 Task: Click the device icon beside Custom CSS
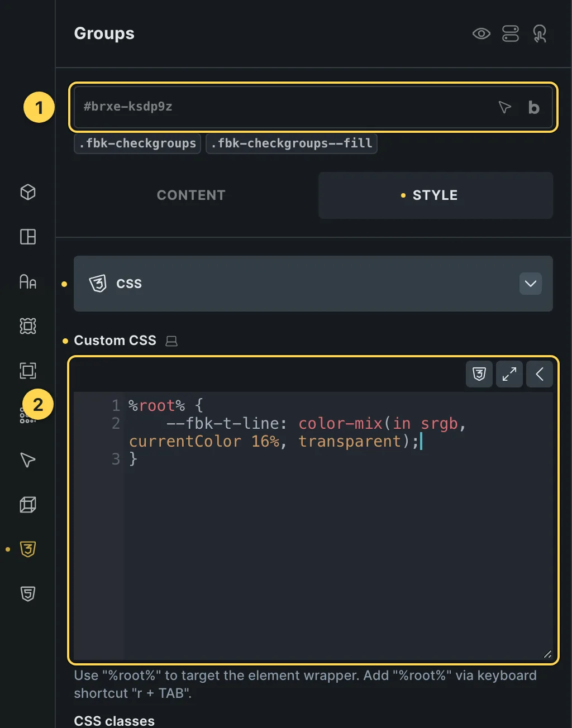(x=171, y=341)
